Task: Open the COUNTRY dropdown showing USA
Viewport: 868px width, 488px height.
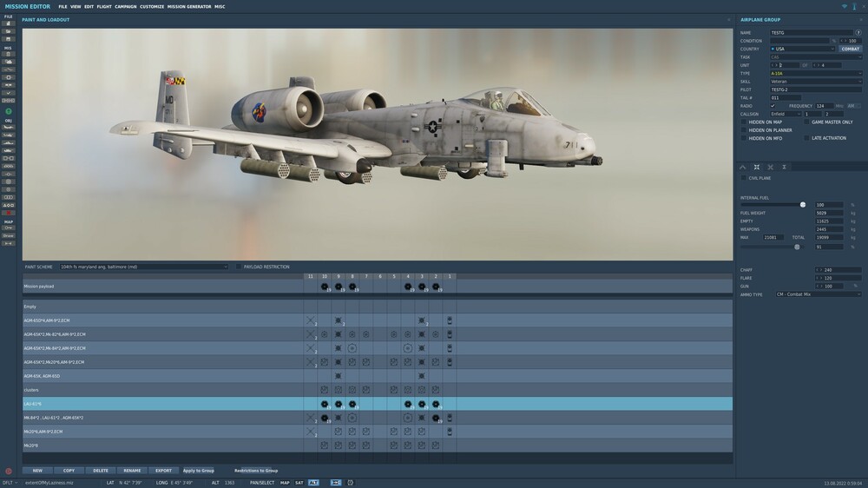Action: click(802, 49)
